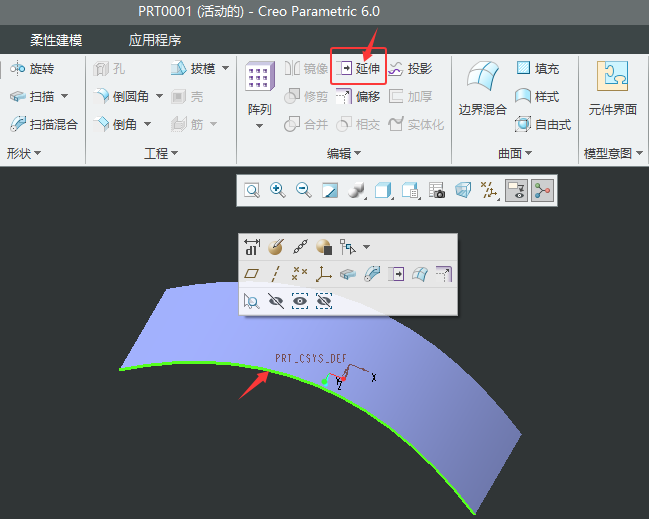Click the Refit view magnifier icon
Viewport: 649px width, 519px height.
(252, 191)
